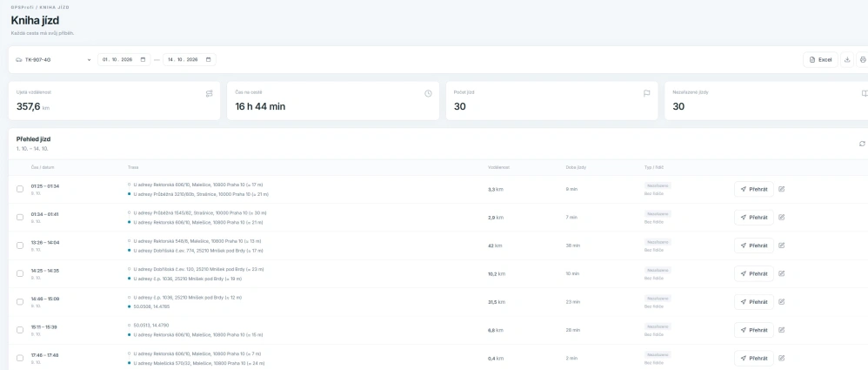
Task: Click the print icon button
Action: [x=863, y=60]
